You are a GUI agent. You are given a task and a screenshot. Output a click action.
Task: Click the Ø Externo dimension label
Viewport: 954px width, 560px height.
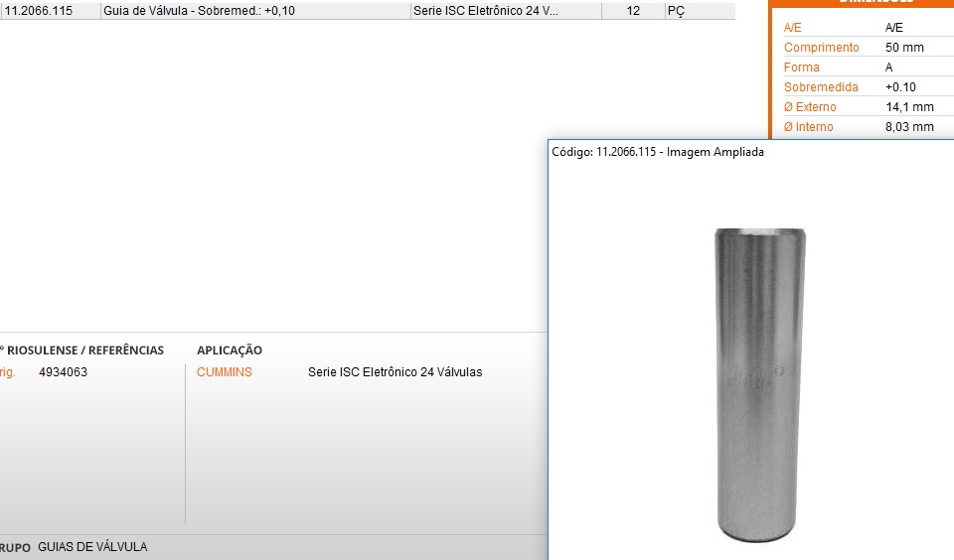(810, 107)
